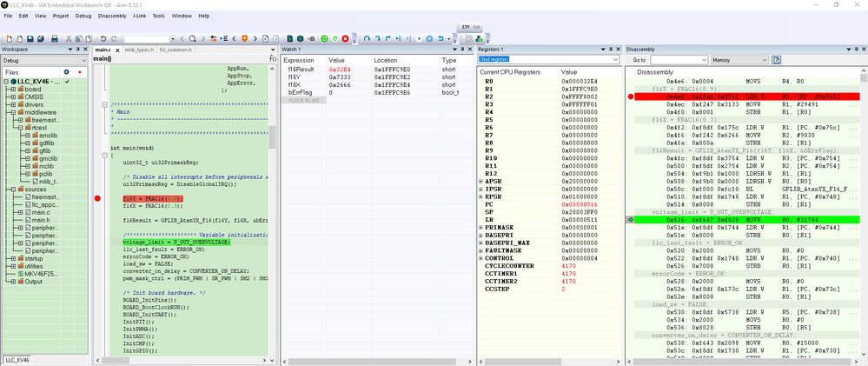
Task: Toggle auto-hide pin on Registers 1 panel
Action: [611, 50]
